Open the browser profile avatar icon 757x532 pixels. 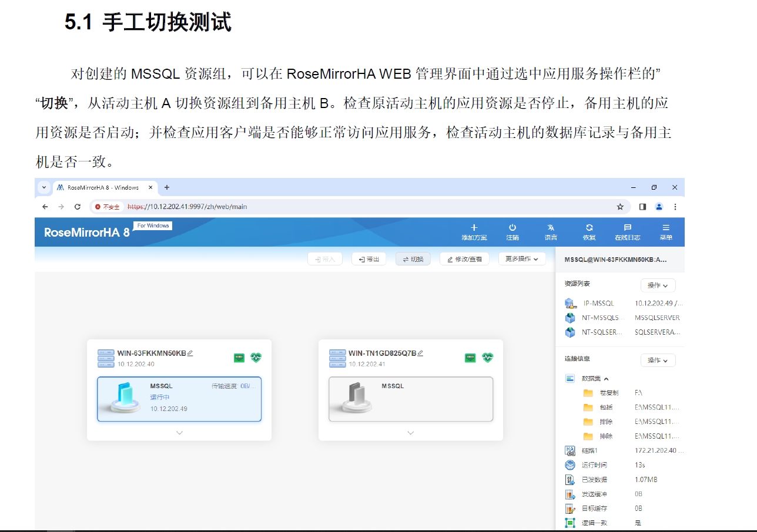(659, 207)
